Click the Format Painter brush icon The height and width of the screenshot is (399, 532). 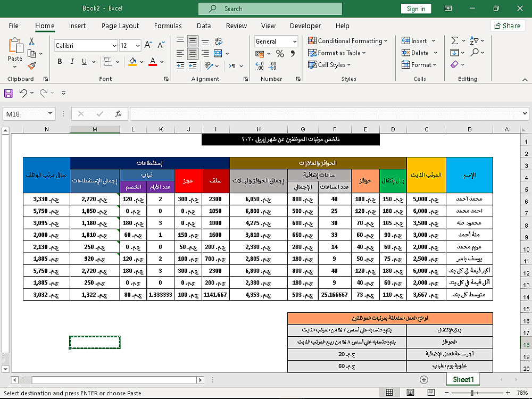pyautogui.click(x=32, y=65)
